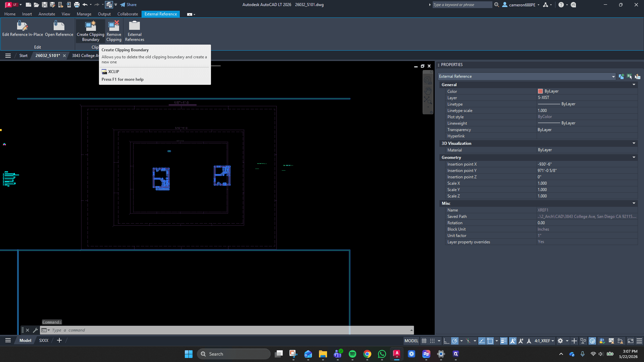Viewport: 644px width, 362px height.
Task: Switch to the Start file tab
Action: click(23, 56)
